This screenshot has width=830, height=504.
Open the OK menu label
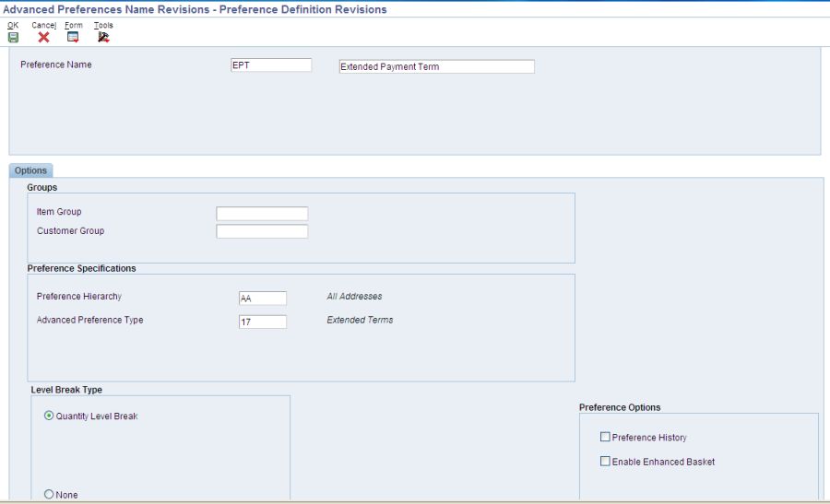point(13,25)
